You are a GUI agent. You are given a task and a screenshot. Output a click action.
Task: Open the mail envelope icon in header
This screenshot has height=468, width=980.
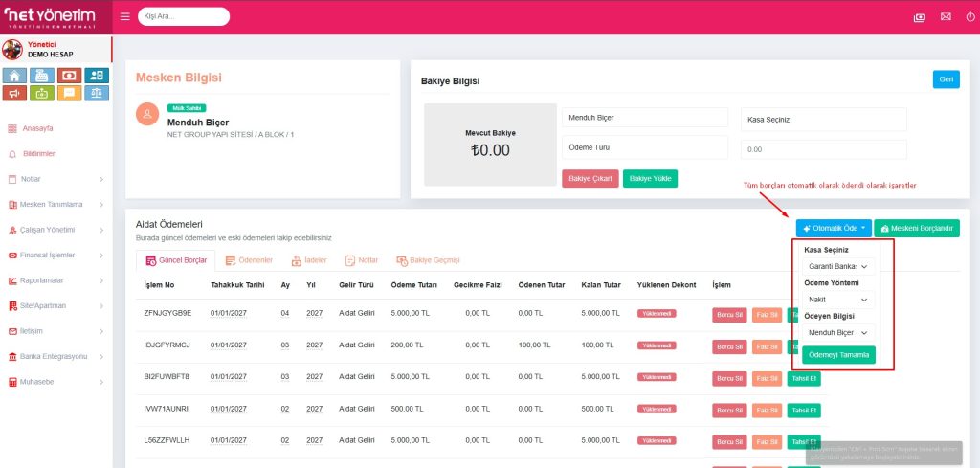point(946,16)
